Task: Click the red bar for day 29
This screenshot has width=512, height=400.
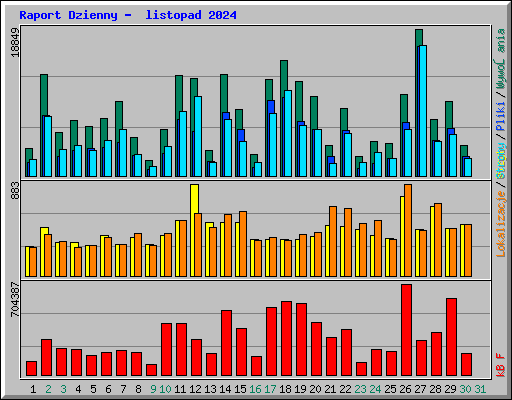Action: click(451, 337)
